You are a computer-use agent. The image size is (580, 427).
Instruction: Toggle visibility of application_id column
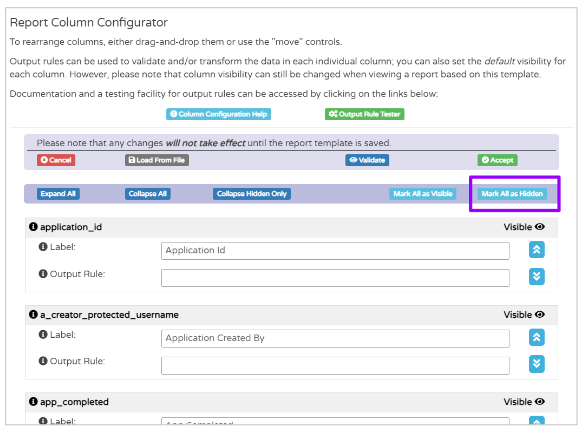[x=524, y=227]
